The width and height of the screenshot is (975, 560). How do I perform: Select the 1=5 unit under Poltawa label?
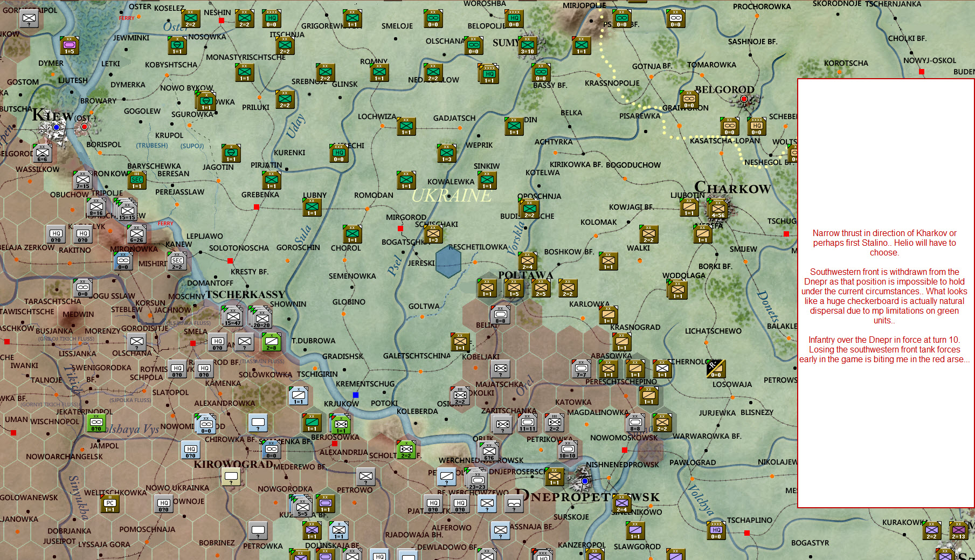pyautogui.click(x=514, y=288)
